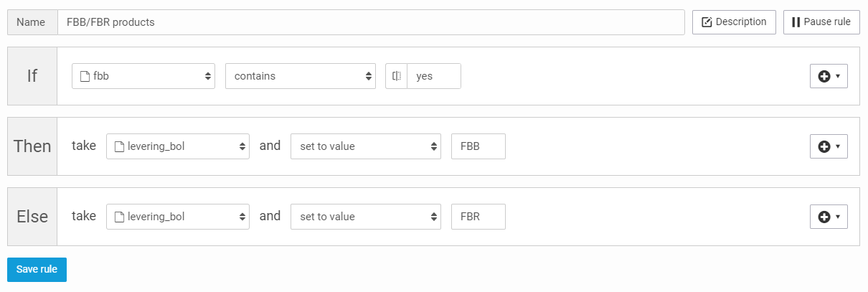868x292 pixels.
Task: Open 'set to value' dropdown in Then row
Action: point(365,146)
